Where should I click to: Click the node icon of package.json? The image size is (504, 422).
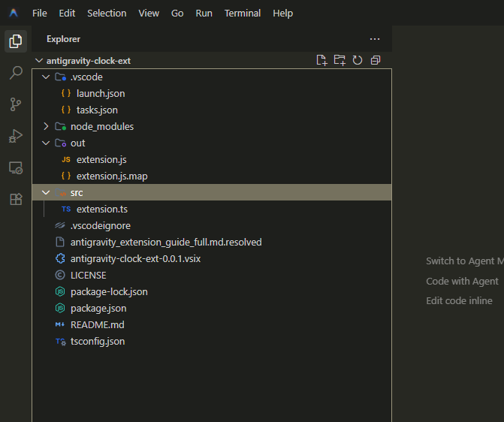coord(60,308)
